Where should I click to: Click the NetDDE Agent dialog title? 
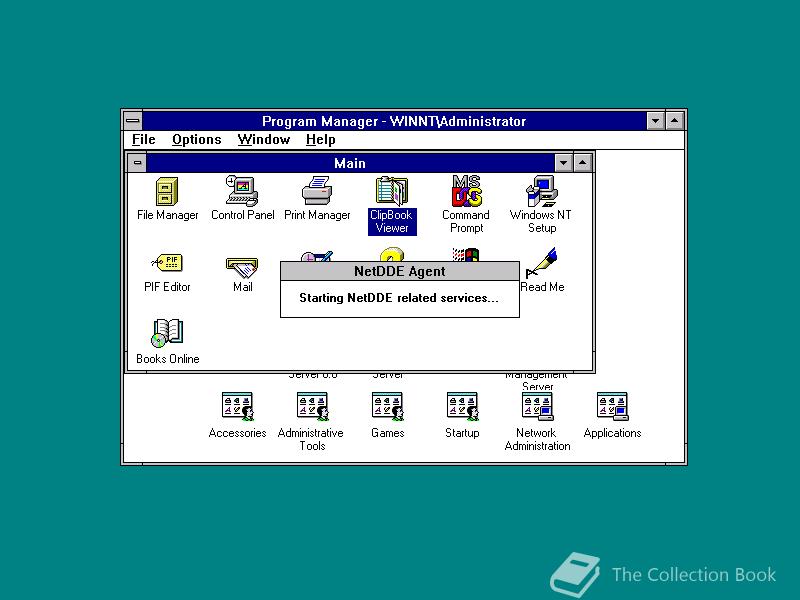pos(400,271)
